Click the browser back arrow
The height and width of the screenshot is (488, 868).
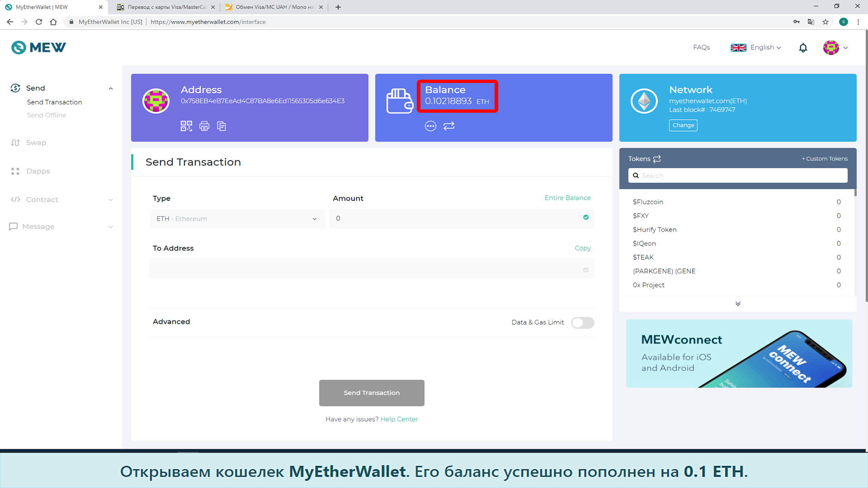click(10, 22)
